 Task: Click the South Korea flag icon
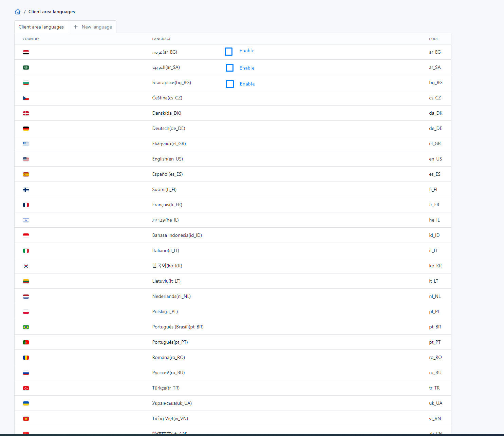coord(26,266)
